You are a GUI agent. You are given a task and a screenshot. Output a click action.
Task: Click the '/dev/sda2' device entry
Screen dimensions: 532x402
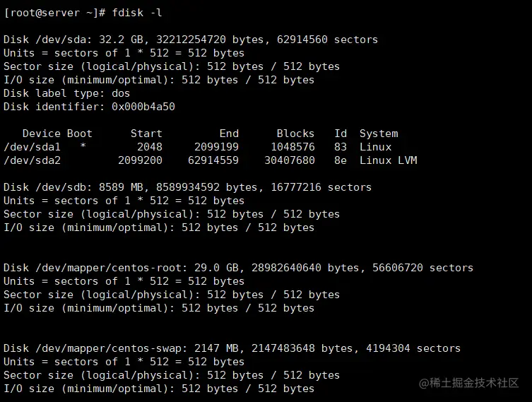point(32,160)
